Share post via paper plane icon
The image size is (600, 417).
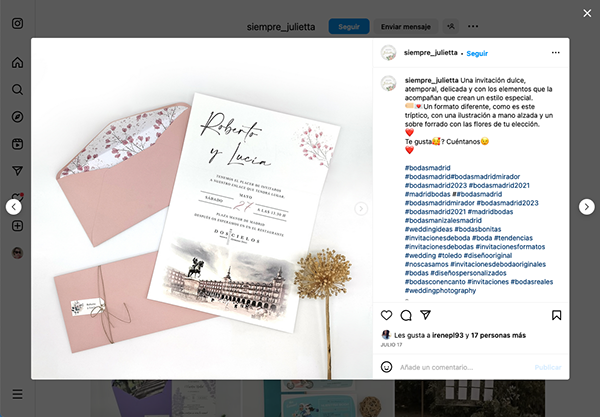pyautogui.click(x=426, y=315)
